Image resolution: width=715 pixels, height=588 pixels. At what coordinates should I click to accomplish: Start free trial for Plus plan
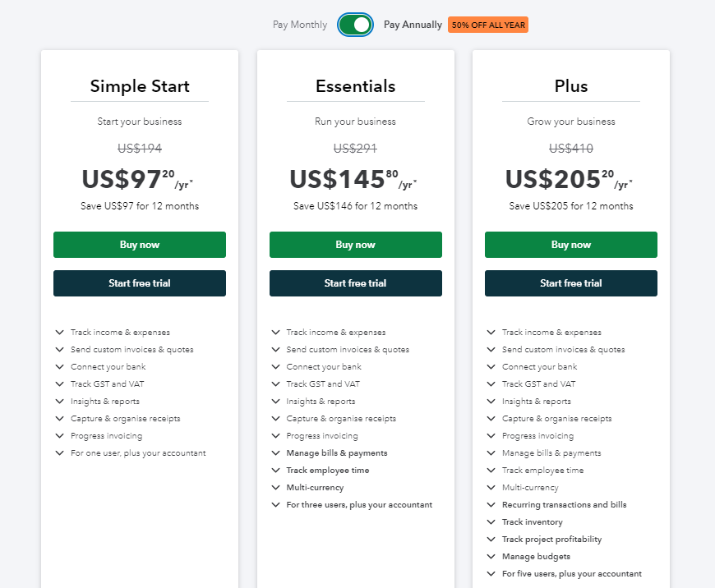coord(571,283)
